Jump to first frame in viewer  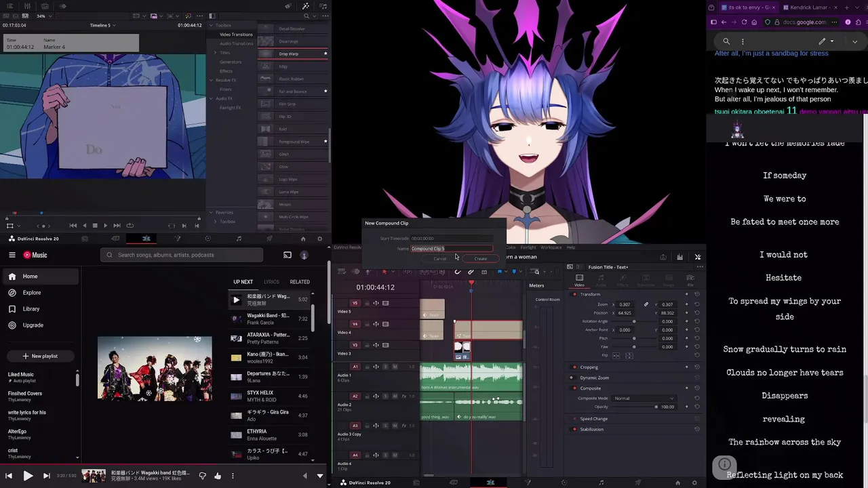coord(73,226)
